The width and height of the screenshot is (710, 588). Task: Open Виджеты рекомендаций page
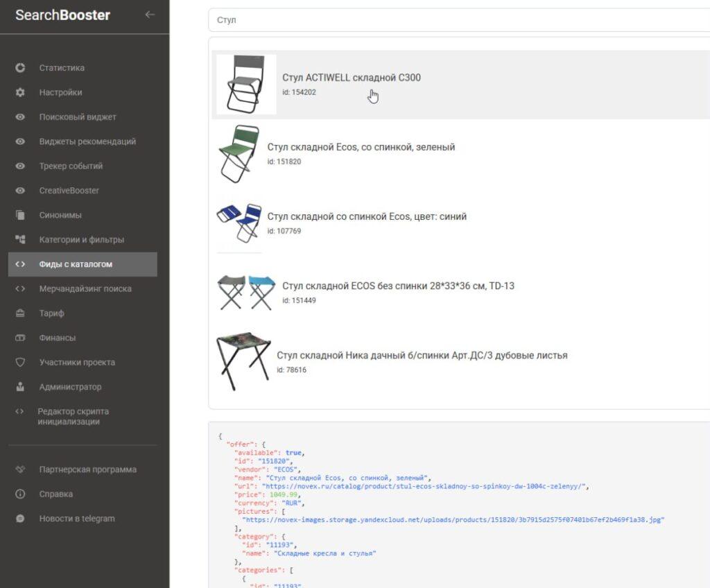[x=87, y=141]
